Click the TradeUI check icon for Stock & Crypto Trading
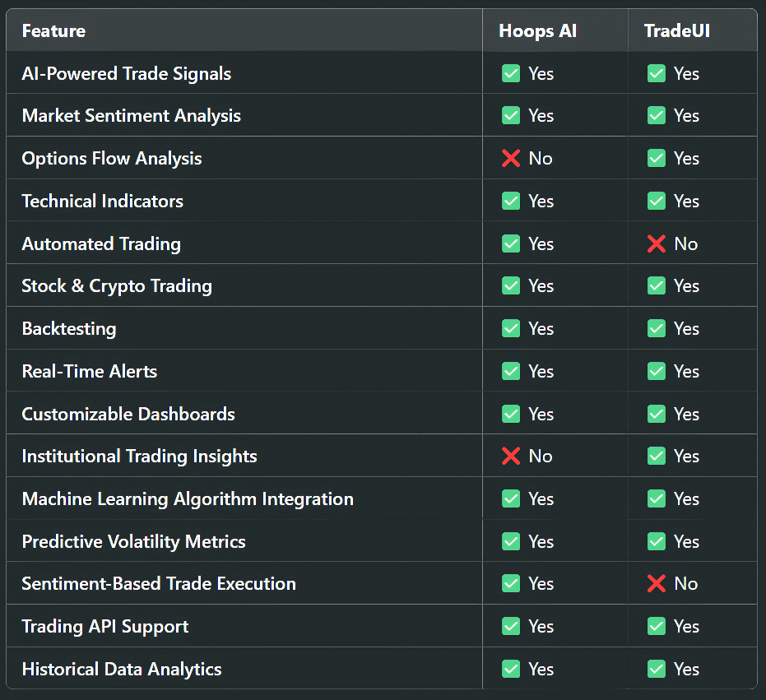 pos(657,285)
